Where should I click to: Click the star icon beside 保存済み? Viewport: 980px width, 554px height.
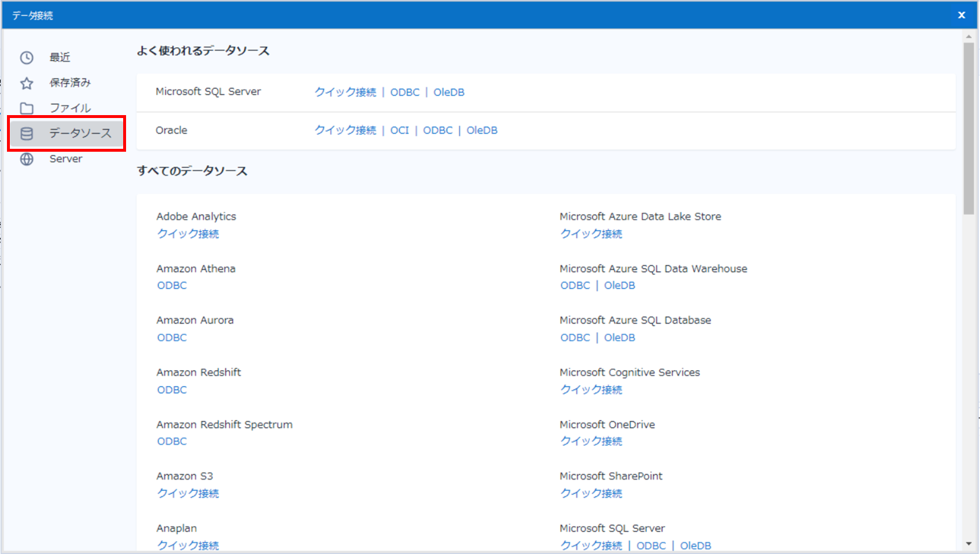point(27,83)
